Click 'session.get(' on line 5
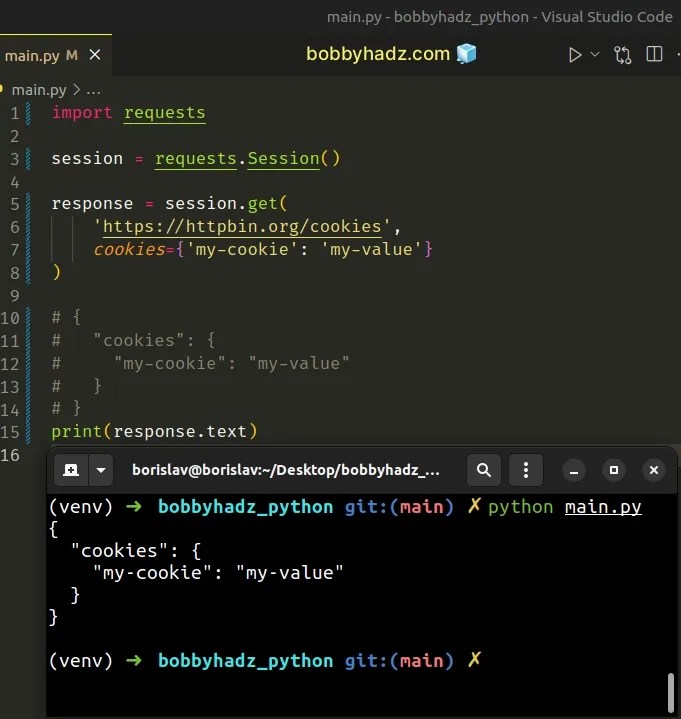The height and width of the screenshot is (719, 681). point(226,204)
